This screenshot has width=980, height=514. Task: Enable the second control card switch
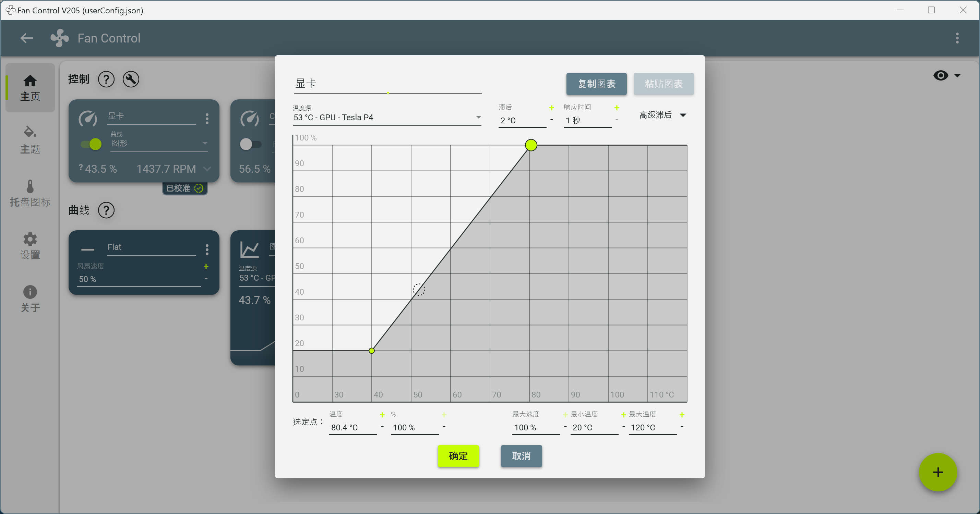(x=250, y=144)
